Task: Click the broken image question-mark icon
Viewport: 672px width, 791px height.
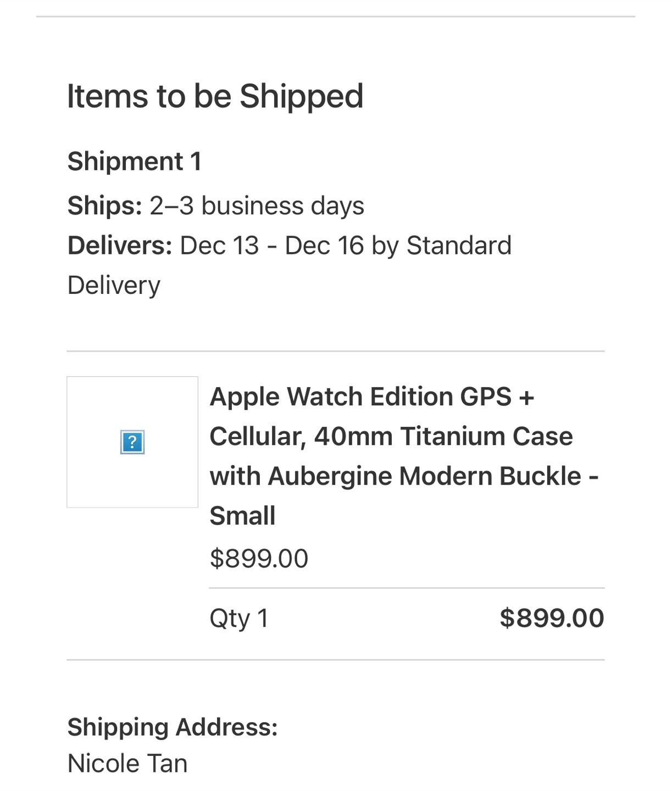Action: [x=132, y=442]
